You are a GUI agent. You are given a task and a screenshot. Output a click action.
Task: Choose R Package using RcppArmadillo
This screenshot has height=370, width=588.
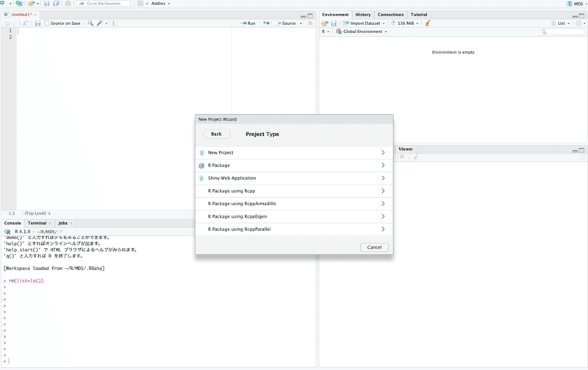pyautogui.click(x=294, y=204)
